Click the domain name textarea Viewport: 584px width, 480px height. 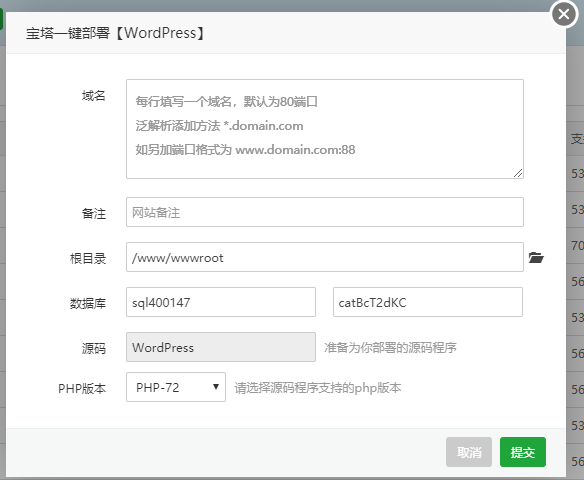pyautogui.click(x=325, y=129)
